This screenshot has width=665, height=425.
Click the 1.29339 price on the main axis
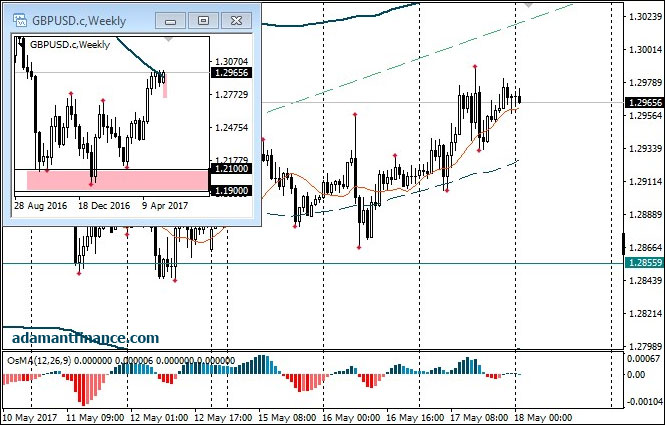point(645,149)
